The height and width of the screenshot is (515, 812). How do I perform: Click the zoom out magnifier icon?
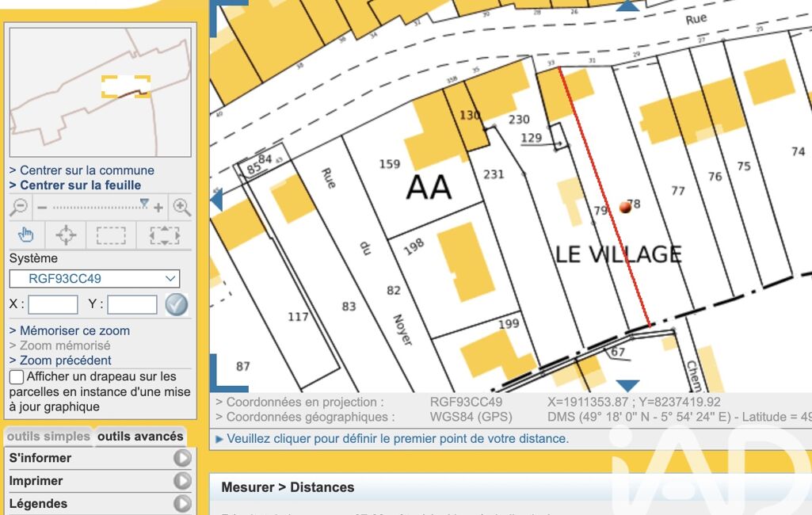click(19, 208)
